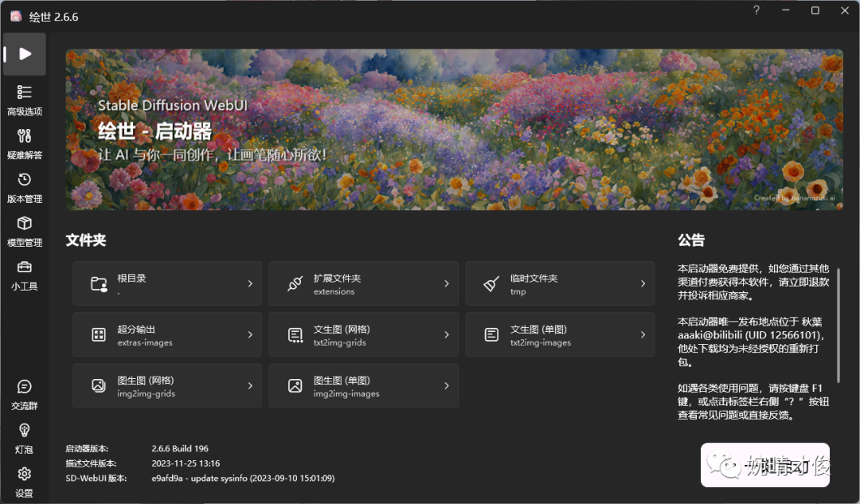Click the 文件夹 section heading

[85, 240]
